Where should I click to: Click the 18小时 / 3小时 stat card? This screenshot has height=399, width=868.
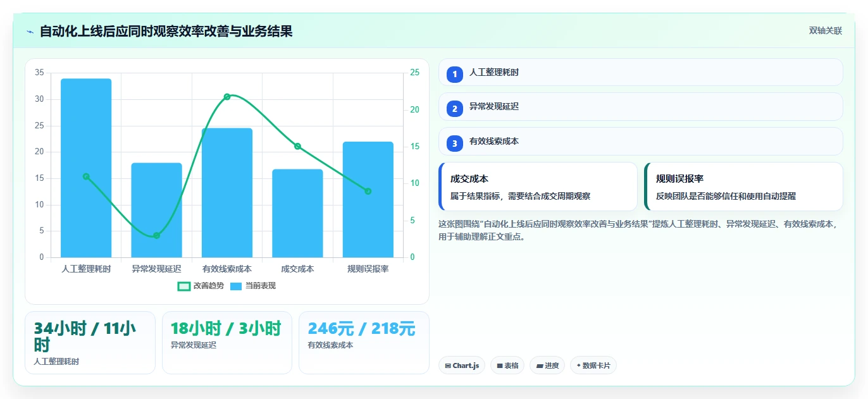(227, 343)
